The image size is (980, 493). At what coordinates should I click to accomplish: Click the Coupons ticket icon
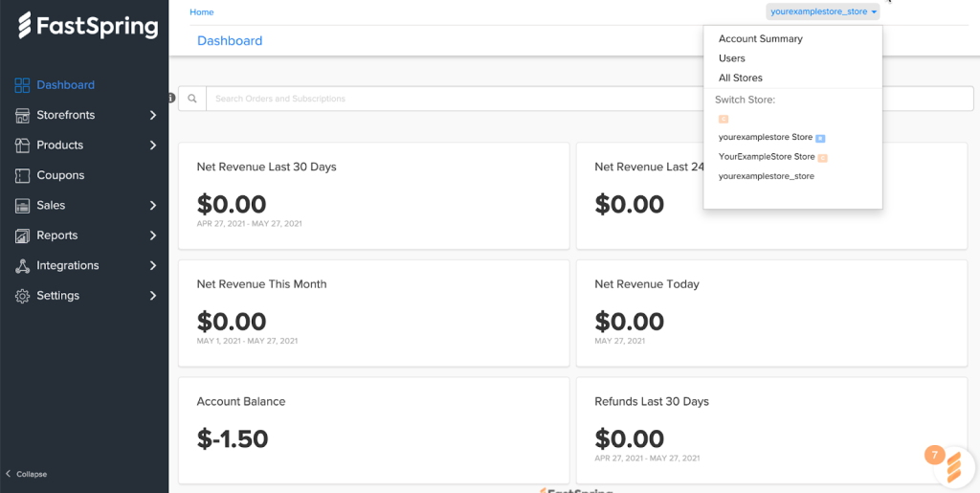[23, 175]
